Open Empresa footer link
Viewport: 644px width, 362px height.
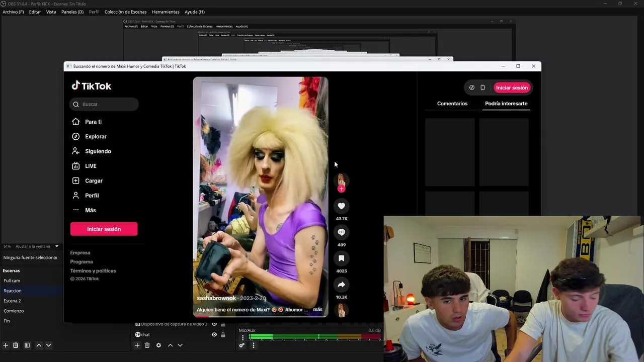[x=80, y=253]
